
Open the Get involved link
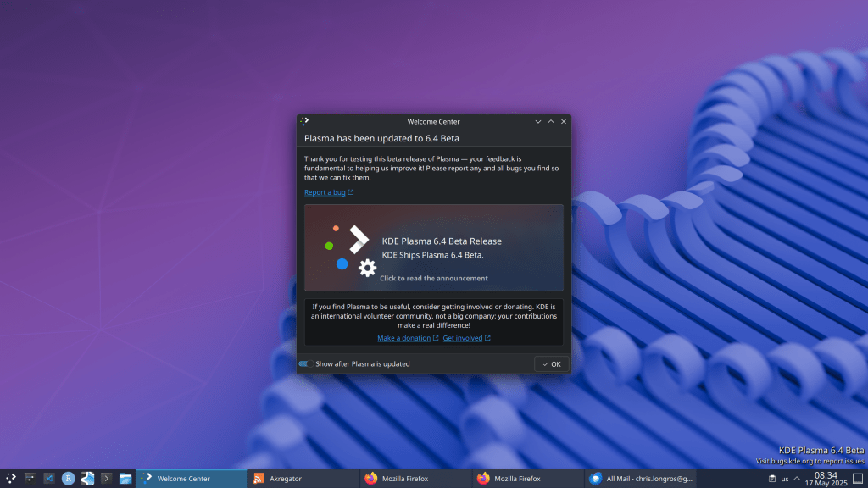tap(463, 338)
